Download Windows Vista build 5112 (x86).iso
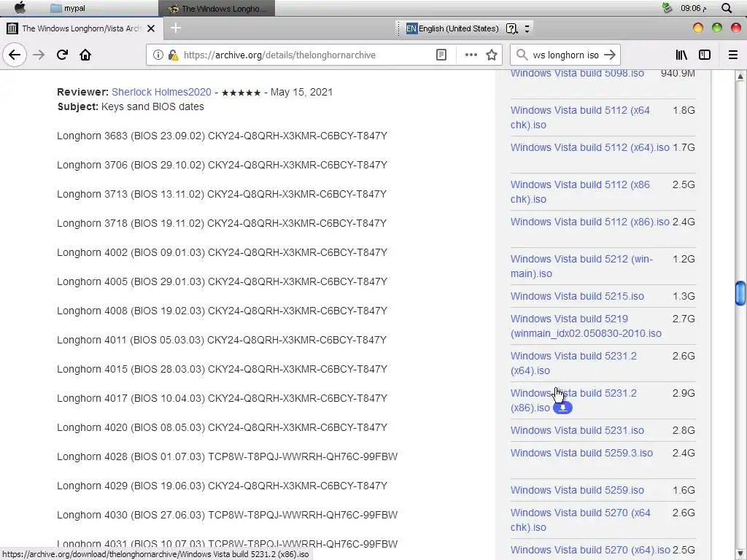 (x=589, y=222)
